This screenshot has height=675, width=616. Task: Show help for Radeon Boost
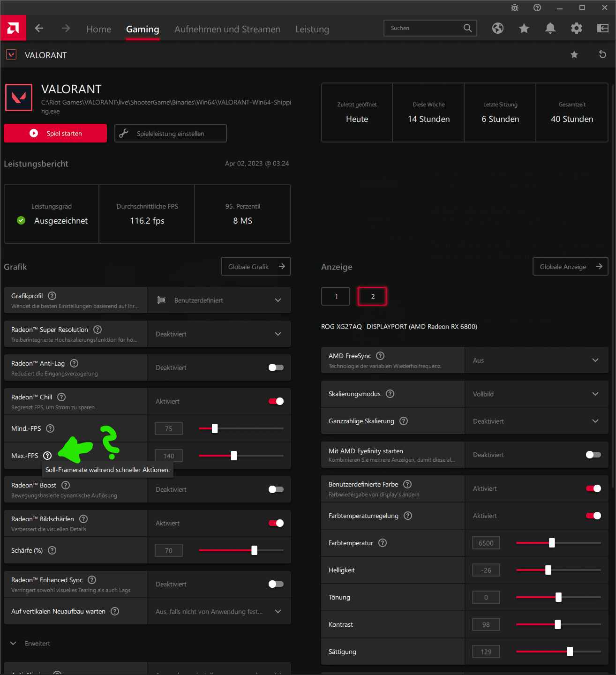pyautogui.click(x=66, y=485)
